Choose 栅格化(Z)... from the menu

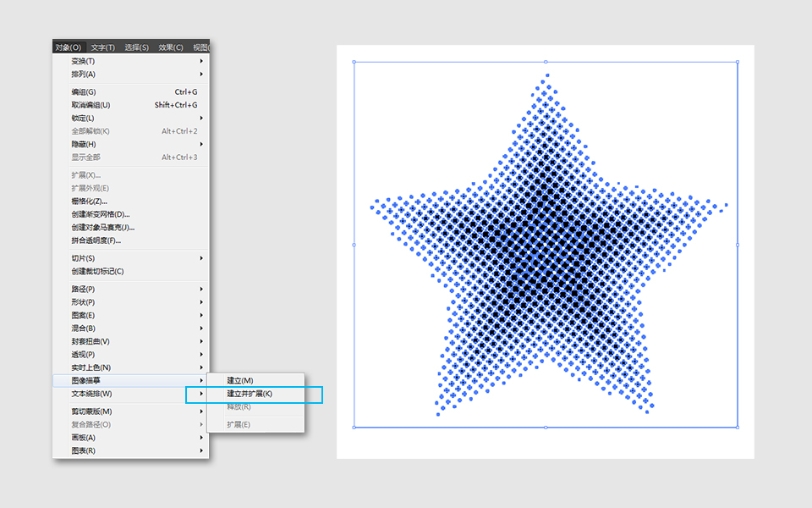point(90,201)
